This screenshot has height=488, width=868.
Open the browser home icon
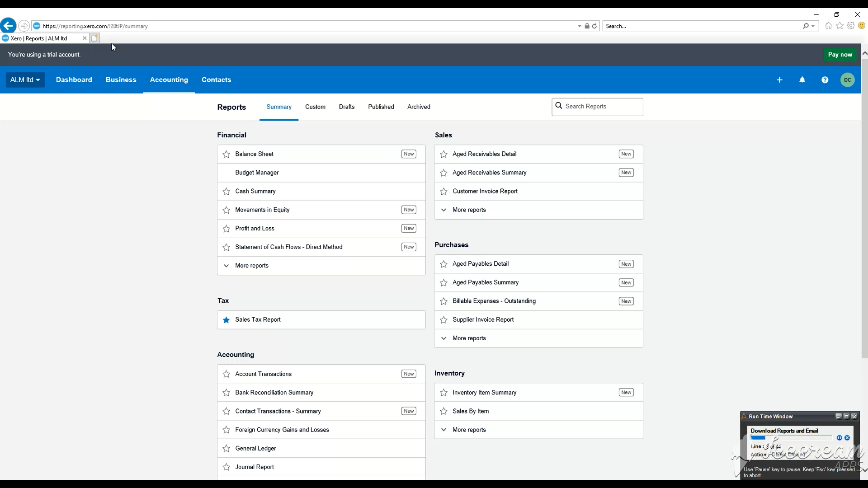click(828, 26)
